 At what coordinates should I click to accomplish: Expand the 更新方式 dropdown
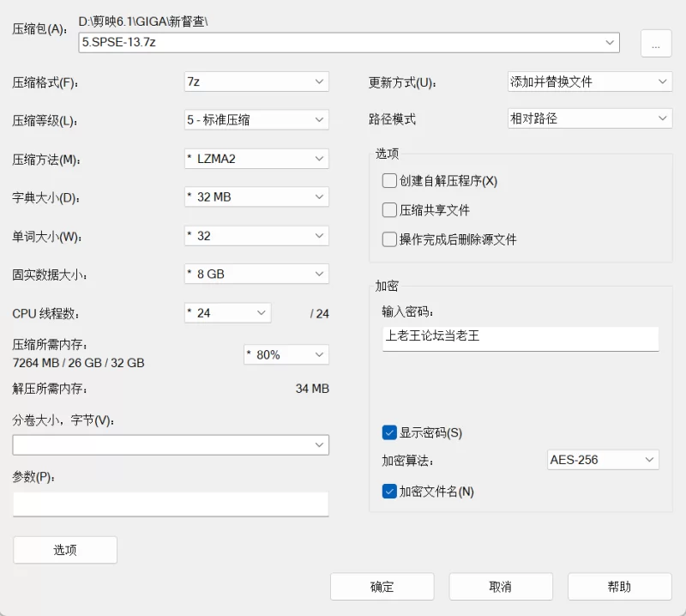(x=589, y=82)
